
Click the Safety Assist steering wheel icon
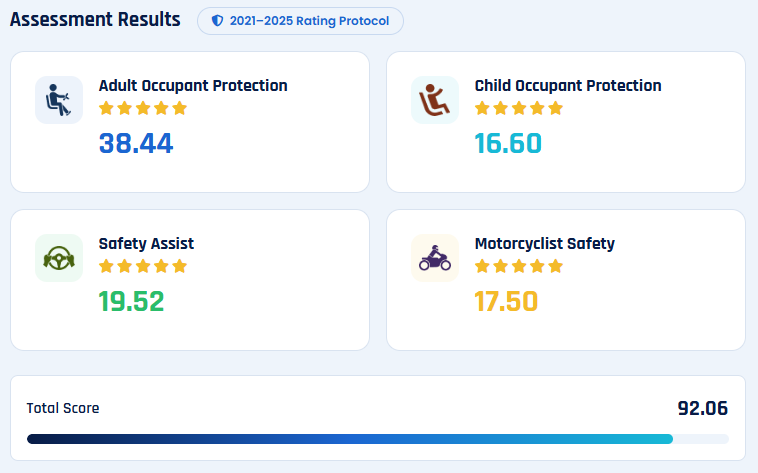tap(58, 258)
